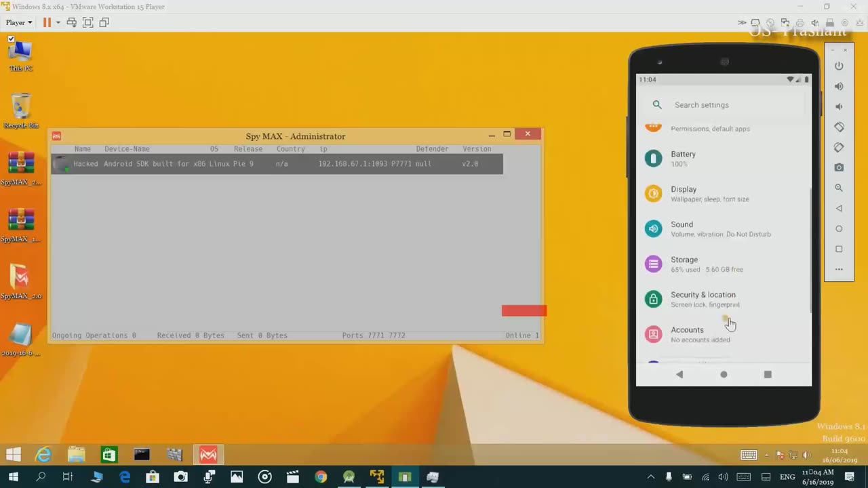Open emulator extended controls (three dots)
Image resolution: width=868 pixels, height=488 pixels.
(839, 269)
